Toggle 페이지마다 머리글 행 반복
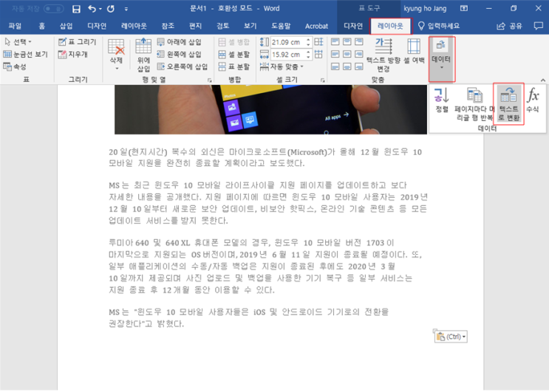549x392 pixels. point(474,104)
